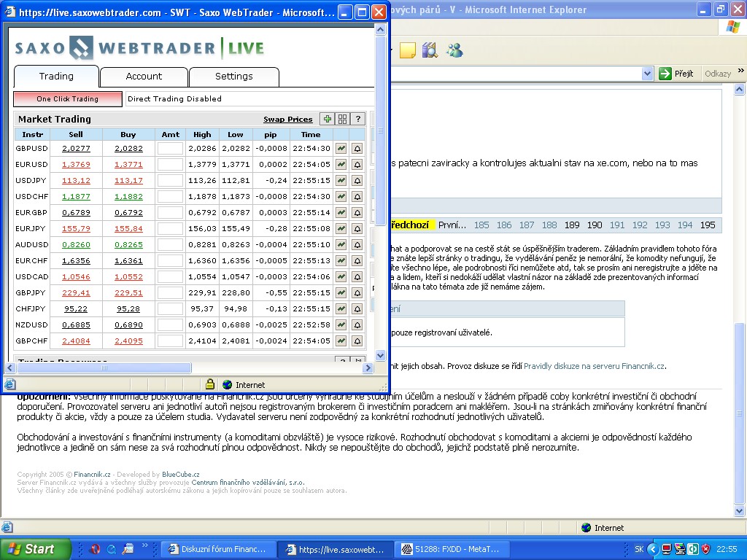Click the SK language indicator in tray

(639, 549)
